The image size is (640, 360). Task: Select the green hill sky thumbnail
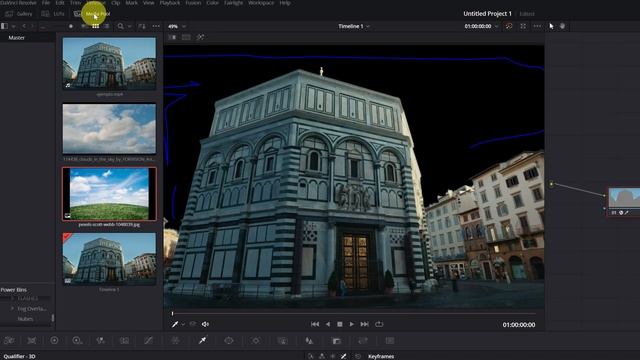click(109, 194)
